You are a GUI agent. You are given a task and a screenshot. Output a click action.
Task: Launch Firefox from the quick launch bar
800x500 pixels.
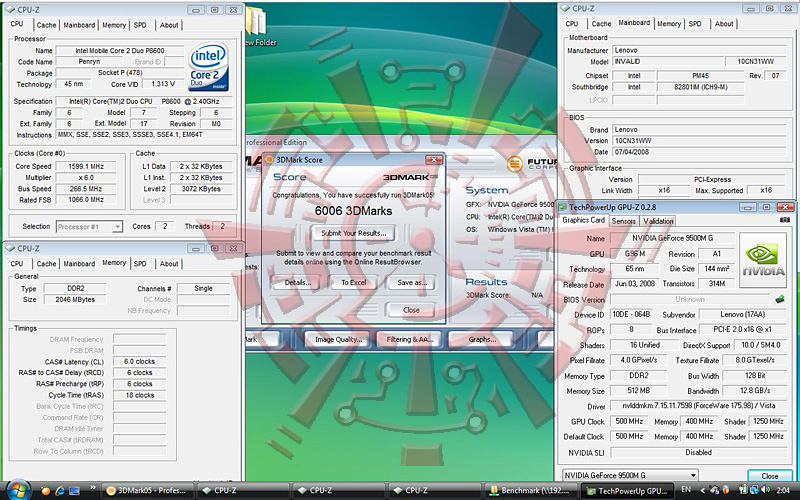coord(45,491)
